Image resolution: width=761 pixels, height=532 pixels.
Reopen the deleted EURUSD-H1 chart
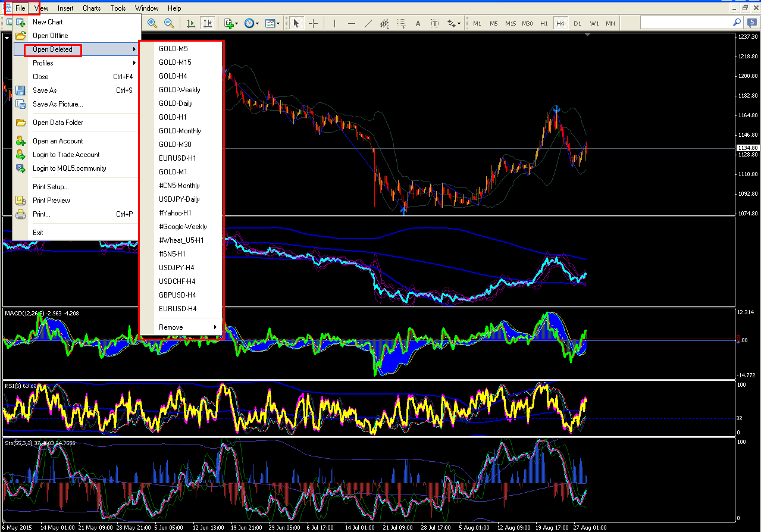coord(177,158)
